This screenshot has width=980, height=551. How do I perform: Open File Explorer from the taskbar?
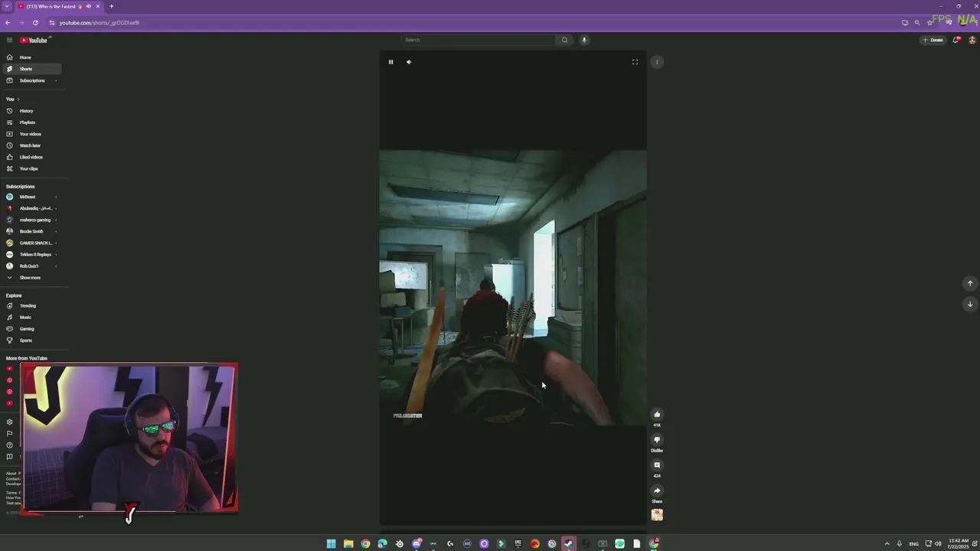348,544
